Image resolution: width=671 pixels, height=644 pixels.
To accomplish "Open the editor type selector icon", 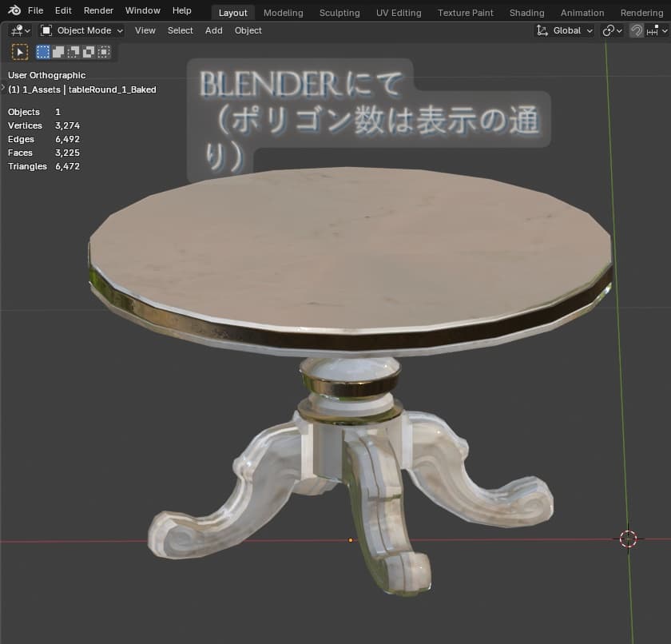I will (16, 30).
